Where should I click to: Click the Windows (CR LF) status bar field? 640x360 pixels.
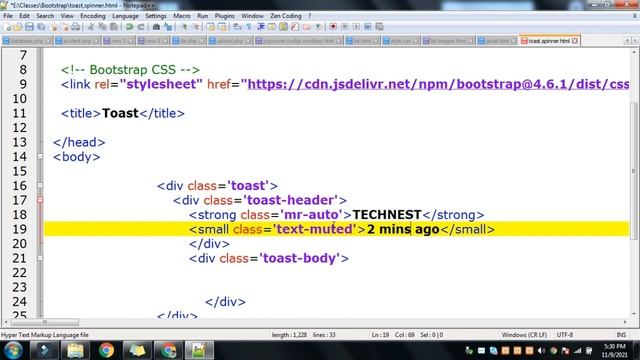pos(524,335)
